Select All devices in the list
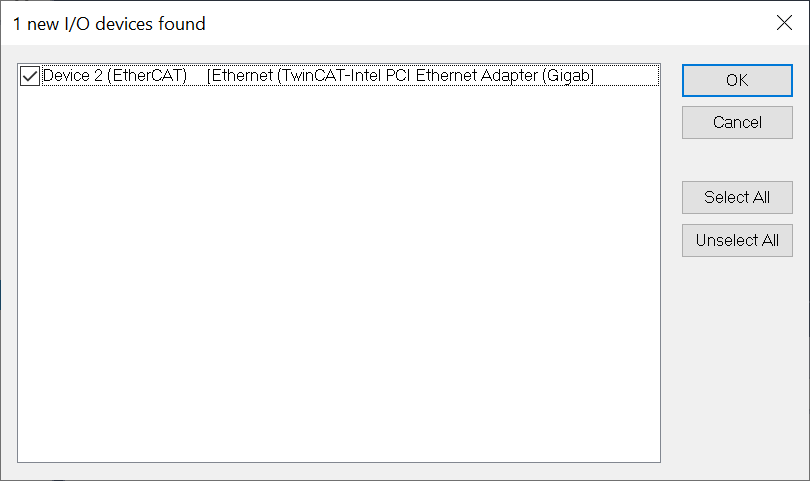This screenshot has height=481, width=810. (737, 197)
